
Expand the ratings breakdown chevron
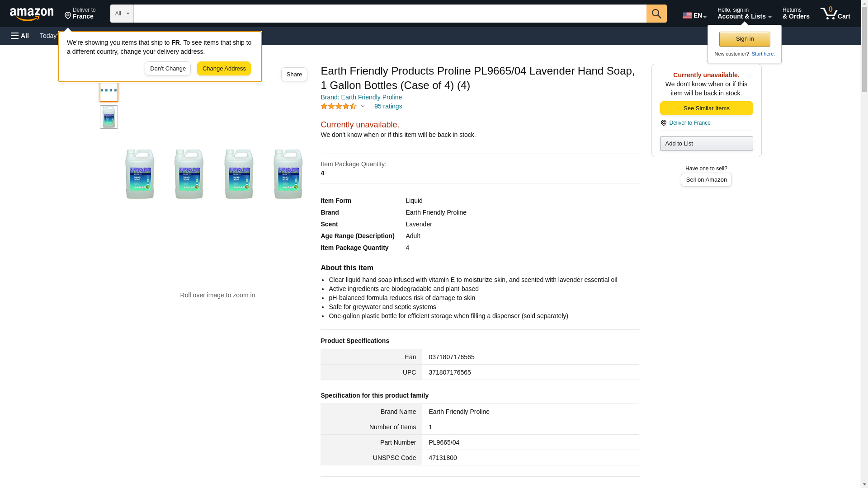click(363, 107)
